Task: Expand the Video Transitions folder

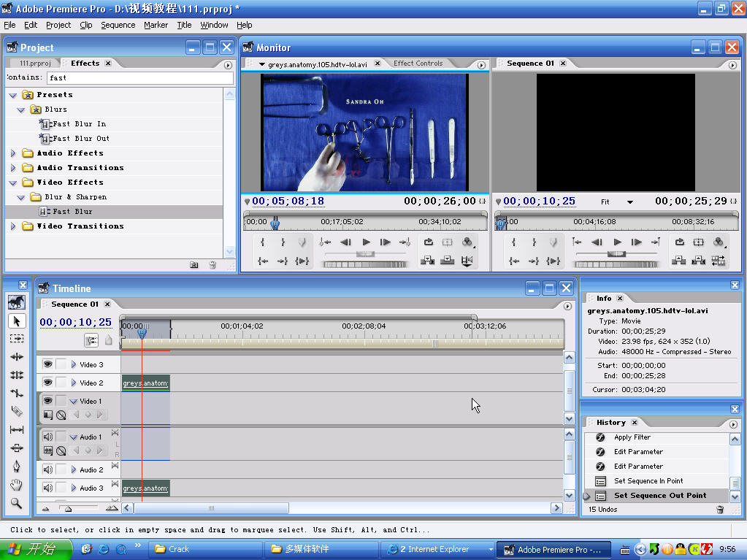Action: click(13, 226)
